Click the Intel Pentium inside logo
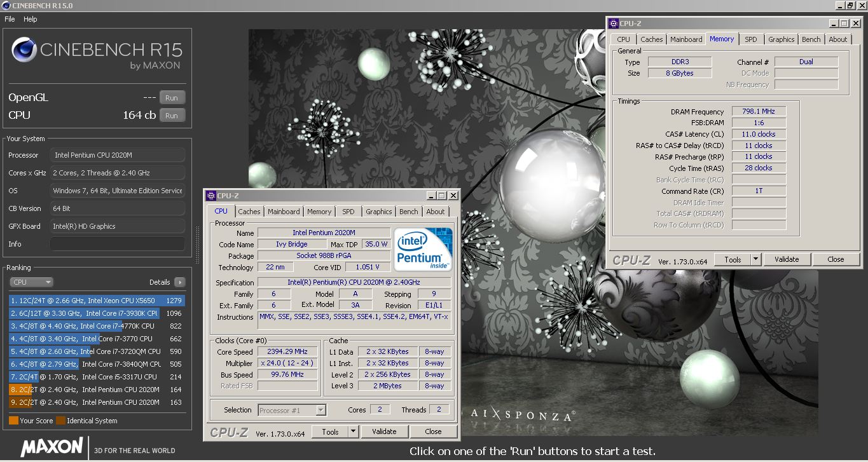The height and width of the screenshot is (462, 868). point(424,248)
